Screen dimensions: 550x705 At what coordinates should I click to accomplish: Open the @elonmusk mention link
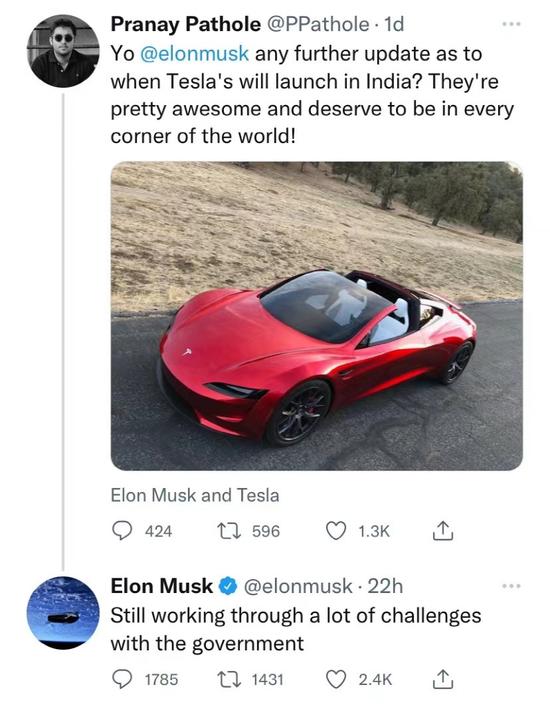[194, 54]
